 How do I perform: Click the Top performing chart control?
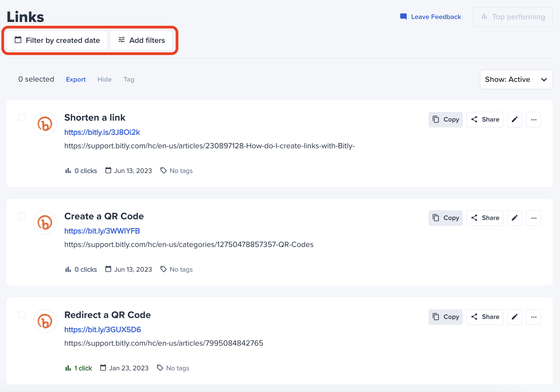(x=512, y=17)
